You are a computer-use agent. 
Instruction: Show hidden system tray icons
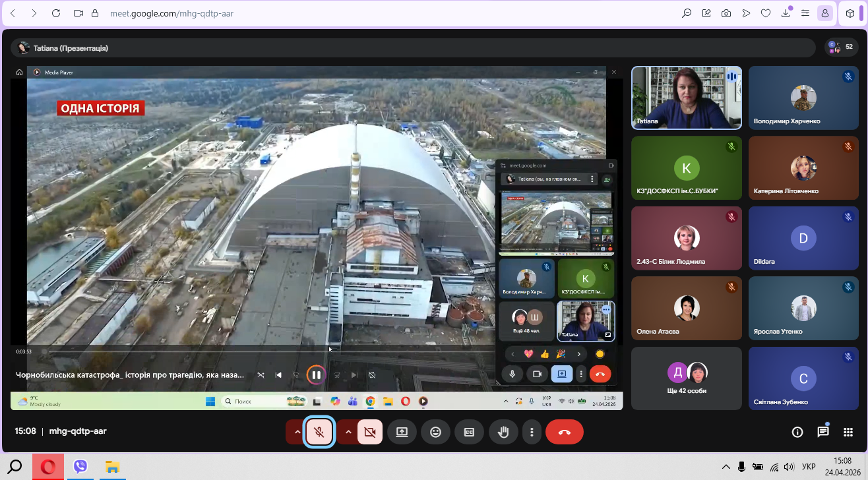(726, 467)
